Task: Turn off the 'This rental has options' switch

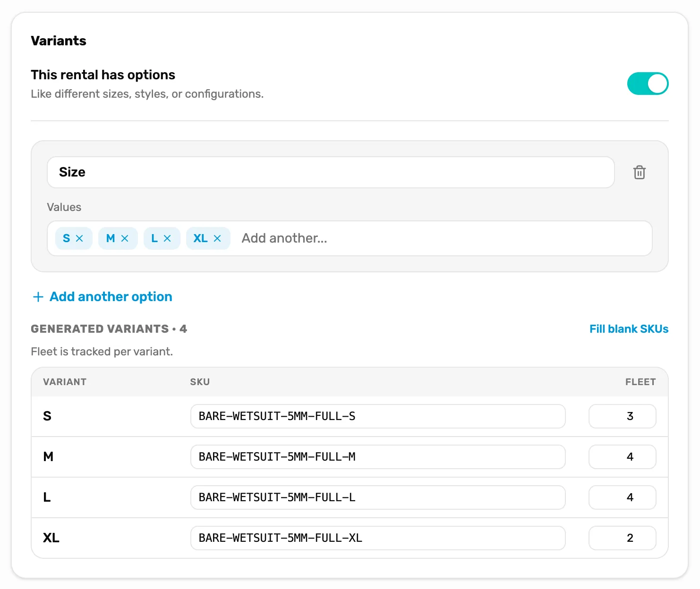Action: pyautogui.click(x=648, y=84)
